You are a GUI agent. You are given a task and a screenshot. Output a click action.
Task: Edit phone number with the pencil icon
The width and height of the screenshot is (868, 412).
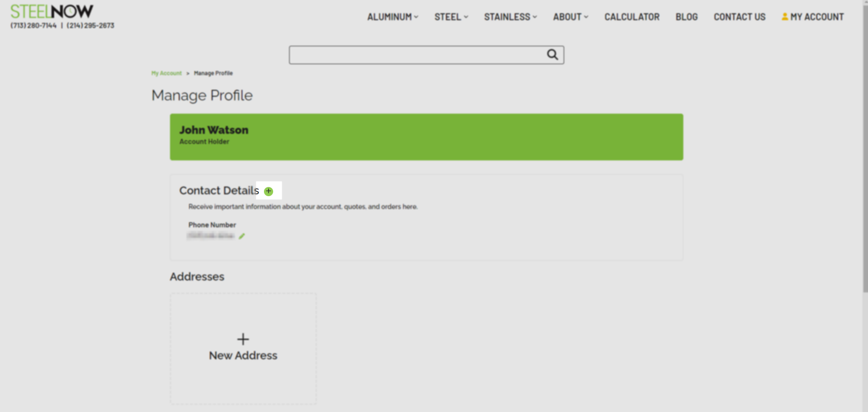tap(242, 236)
